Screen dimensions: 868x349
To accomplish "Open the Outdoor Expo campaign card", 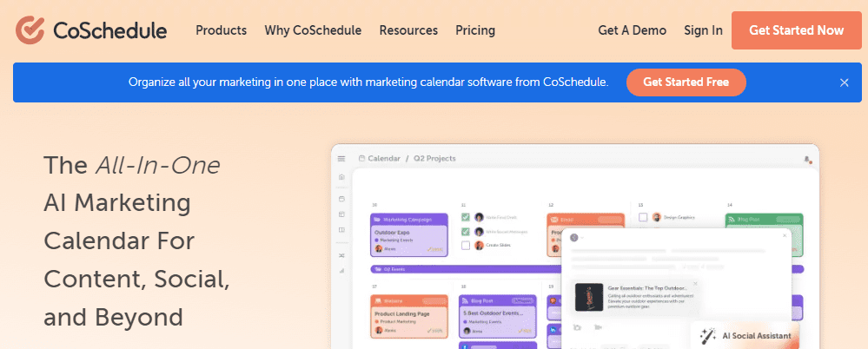I will pyautogui.click(x=409, y=235).
